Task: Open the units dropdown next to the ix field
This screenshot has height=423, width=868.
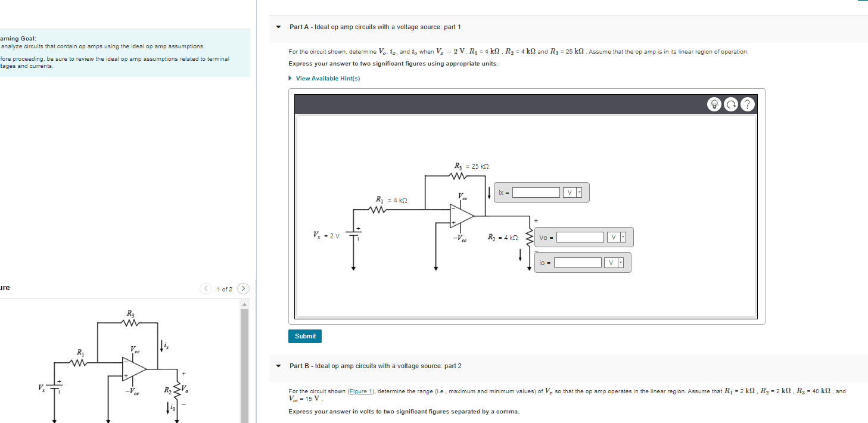Action: coord(579,192)
